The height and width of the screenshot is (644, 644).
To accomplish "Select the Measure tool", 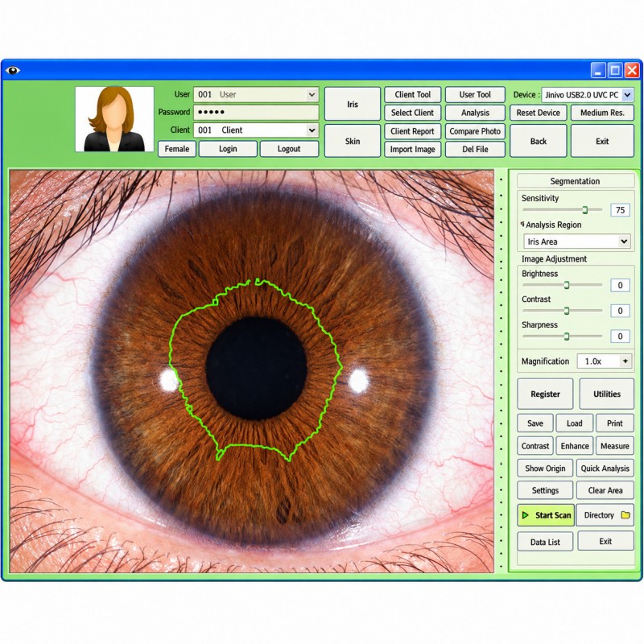I will (615, 446).
